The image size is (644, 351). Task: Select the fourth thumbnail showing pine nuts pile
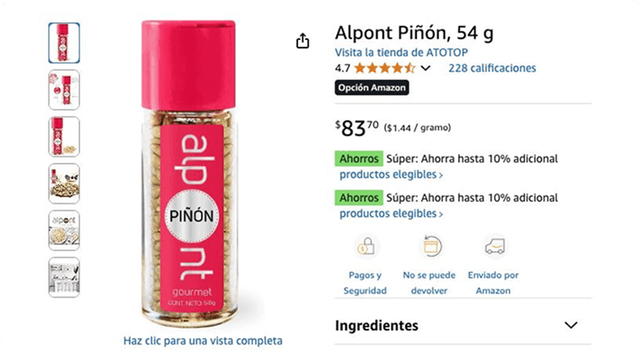click(x=64, y=184)
